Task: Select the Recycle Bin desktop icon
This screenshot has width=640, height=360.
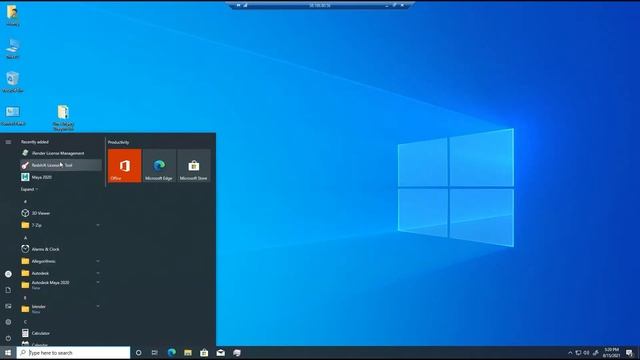Action: 13,82
